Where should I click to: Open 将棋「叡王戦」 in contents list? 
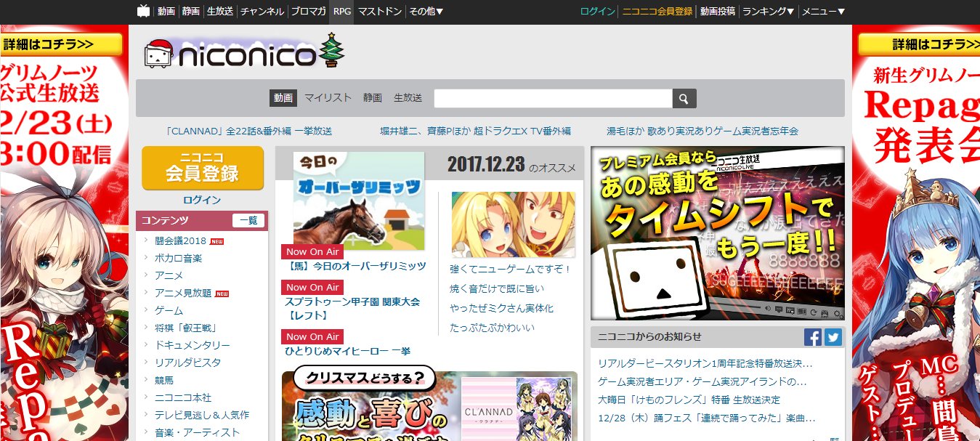point(186,328)
